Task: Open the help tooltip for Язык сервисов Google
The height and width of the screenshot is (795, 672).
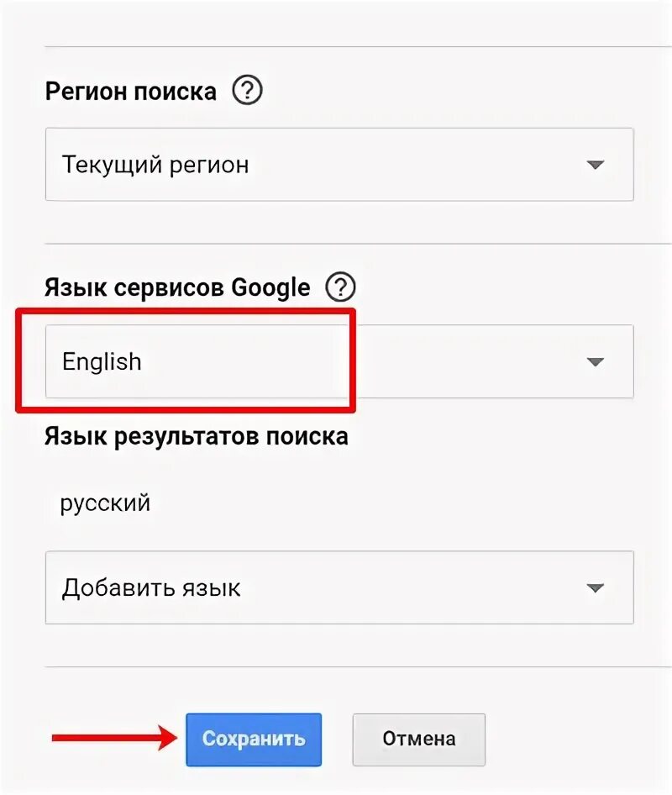Action: pyautogui.click(x=340, y=288)
